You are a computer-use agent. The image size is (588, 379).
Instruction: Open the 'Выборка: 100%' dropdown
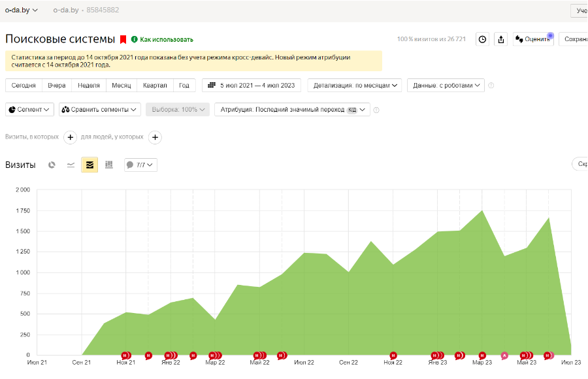pos(178,109)
